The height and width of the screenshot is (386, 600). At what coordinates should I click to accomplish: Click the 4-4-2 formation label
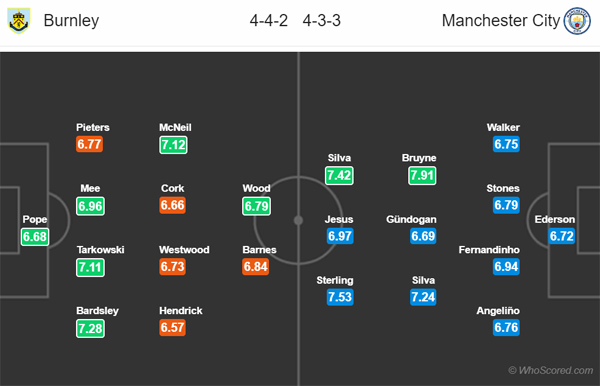[269, 21]
